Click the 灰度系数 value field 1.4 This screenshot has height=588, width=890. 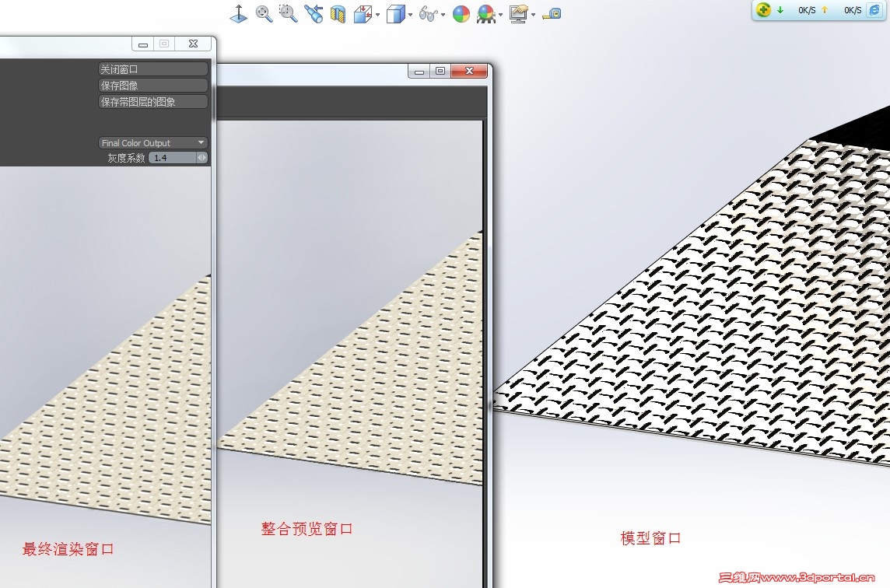point(173,158)
